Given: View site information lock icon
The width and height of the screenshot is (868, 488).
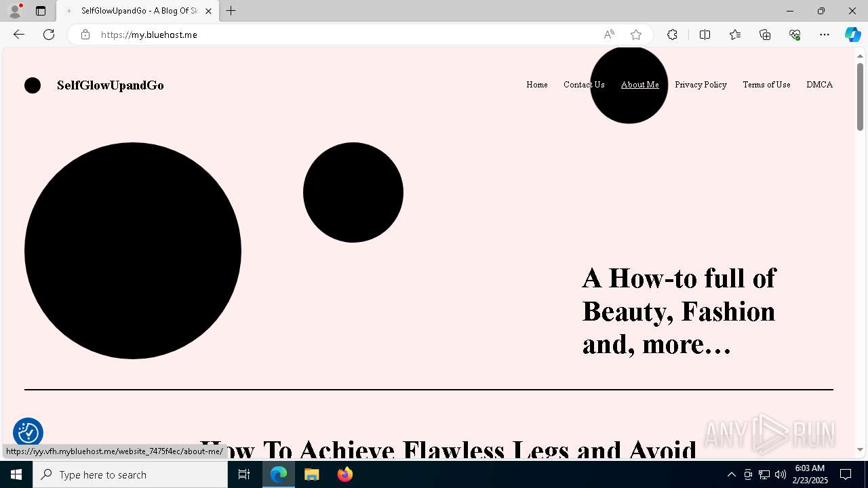Looking at the screenshot, I should click(85, 35).
